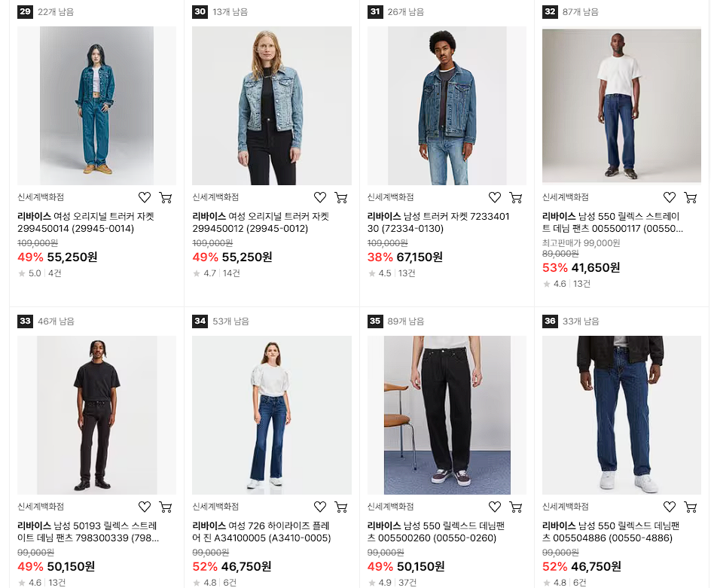Add item 29 to cart
Image resolution: width=711 pixels, height=588 pixels.
[x=166, y=197]
